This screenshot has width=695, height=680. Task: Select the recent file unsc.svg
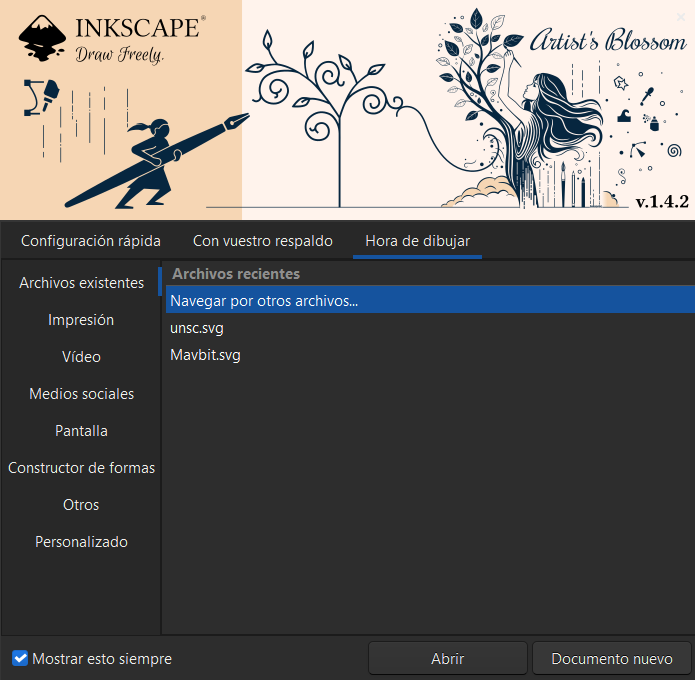430,328
